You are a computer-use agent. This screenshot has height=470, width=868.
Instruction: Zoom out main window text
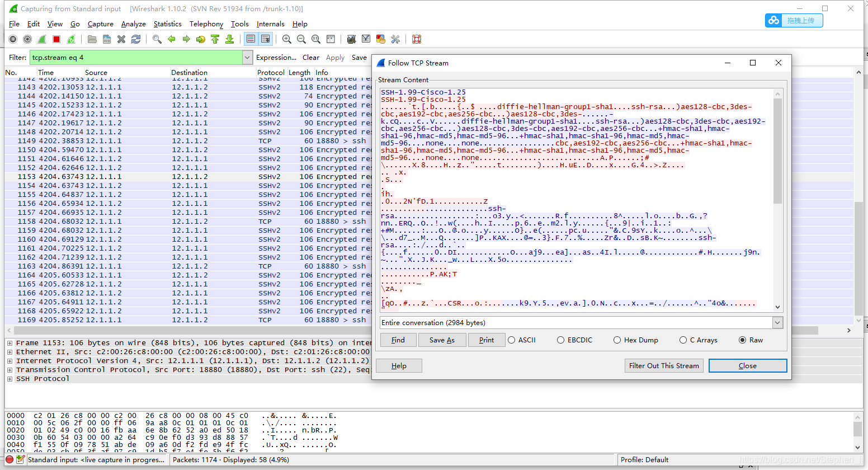[x=301, y=39]
